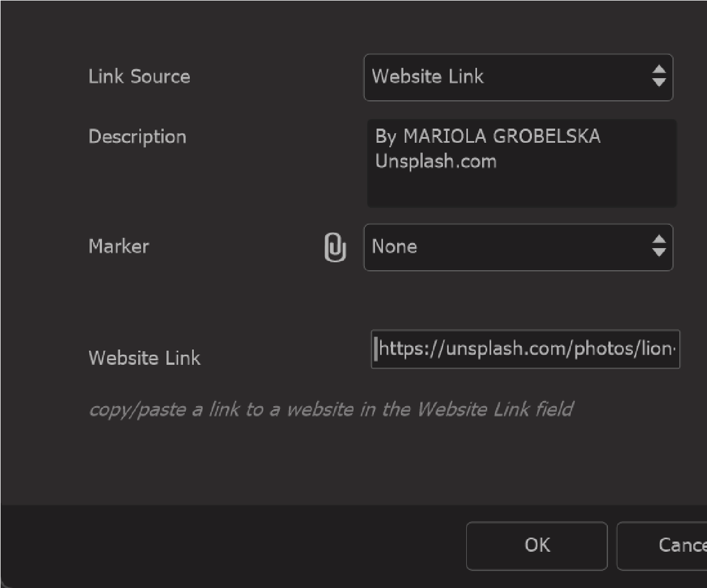Click into the Description text box
707x588 pixels.
coord(522,163)
